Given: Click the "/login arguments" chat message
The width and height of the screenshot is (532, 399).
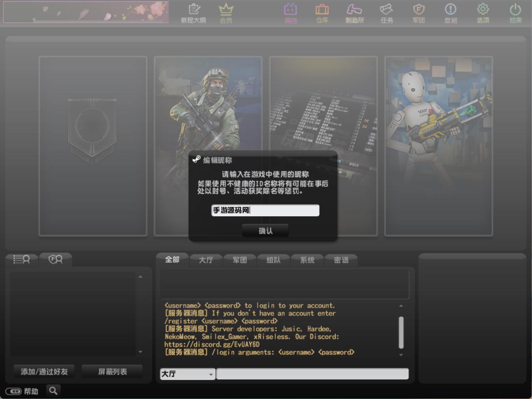Looking at the screenshot, I should click(x=260, y=352).
